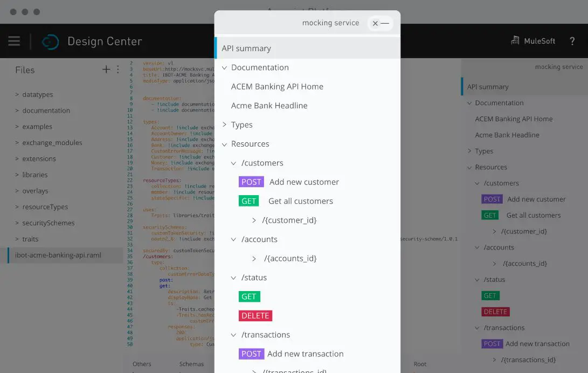Switch to the Schemas tab
Image resolution: width=588 pixels, height=373 pixels.
(x=191, y=364)
